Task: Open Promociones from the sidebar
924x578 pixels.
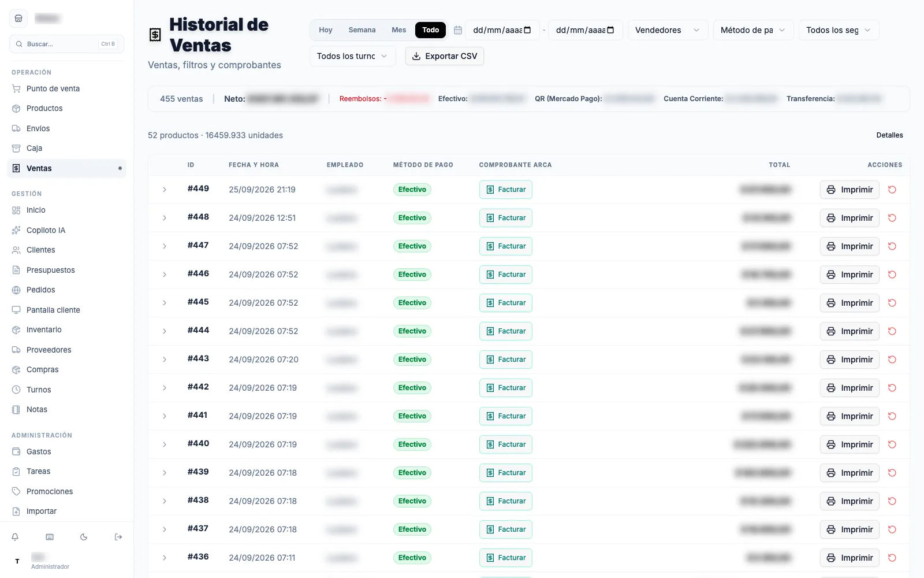Action: tap(66, 491)
